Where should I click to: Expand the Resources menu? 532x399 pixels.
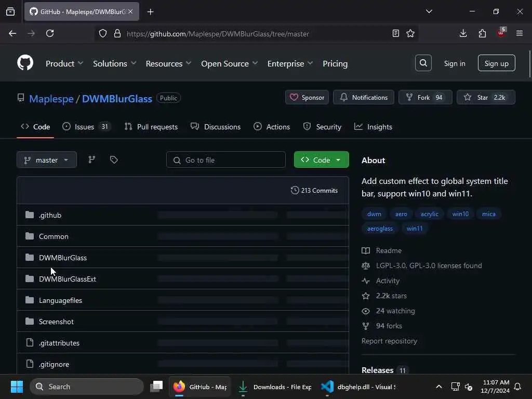[168, 63]
